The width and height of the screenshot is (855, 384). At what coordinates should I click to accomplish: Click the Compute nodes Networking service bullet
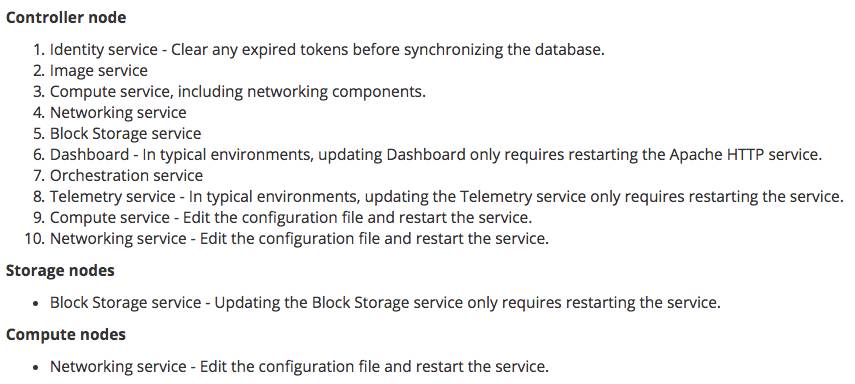(x=299, y=367)
